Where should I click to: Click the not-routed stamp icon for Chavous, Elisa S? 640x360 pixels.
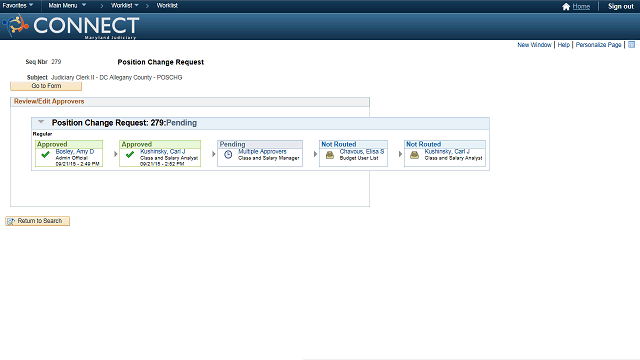click(x=330, y=155)
